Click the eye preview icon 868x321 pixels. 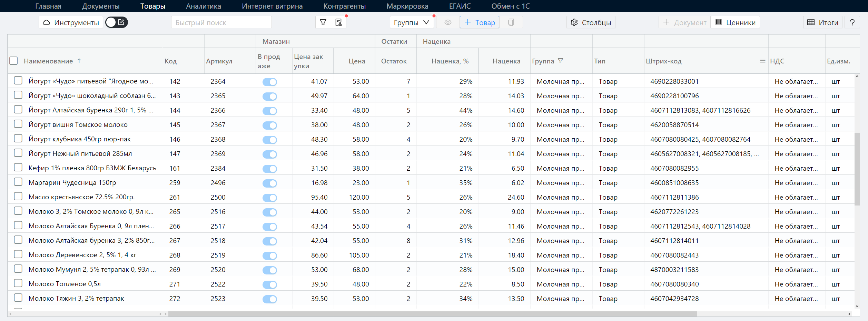tap(448, 22)
